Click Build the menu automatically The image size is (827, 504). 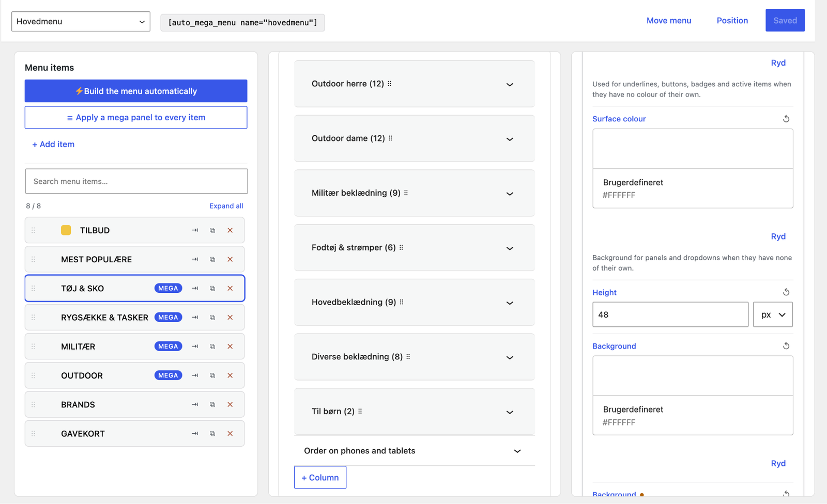pyautogui.click(x=136, y=91)
